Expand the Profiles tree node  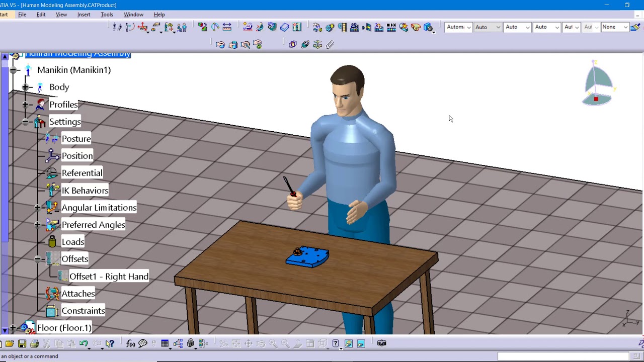click(x=25, y=104)
